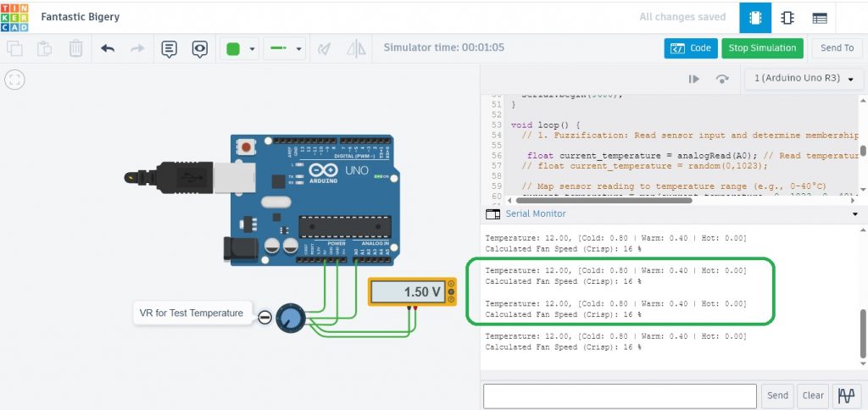The width and height of the screenshot is (868, 410).
Task: Click the comment '// Map sensor reading to temperature range'
Action: click(674, 186)
